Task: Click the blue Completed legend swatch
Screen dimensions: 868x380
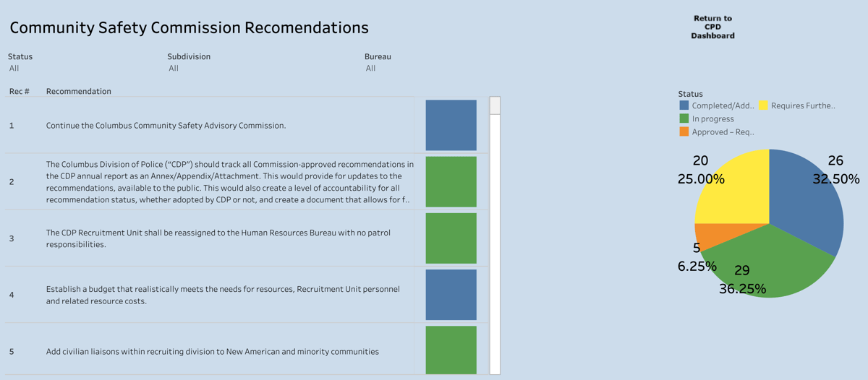Action: [684, 105]
